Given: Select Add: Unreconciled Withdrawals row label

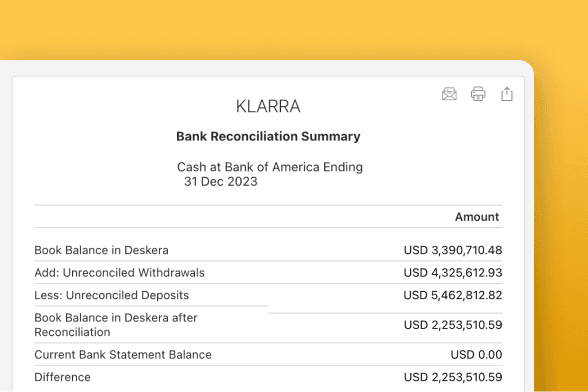Looking at the screenshot, I should pos(119,273).
